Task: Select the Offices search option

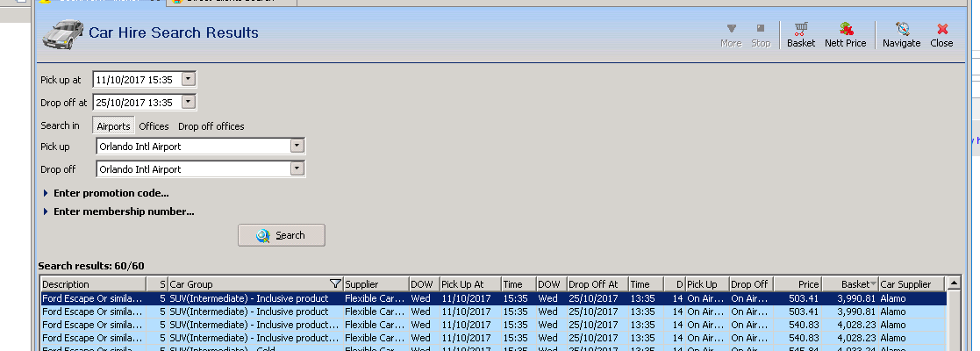Action: tap(154, 126)
